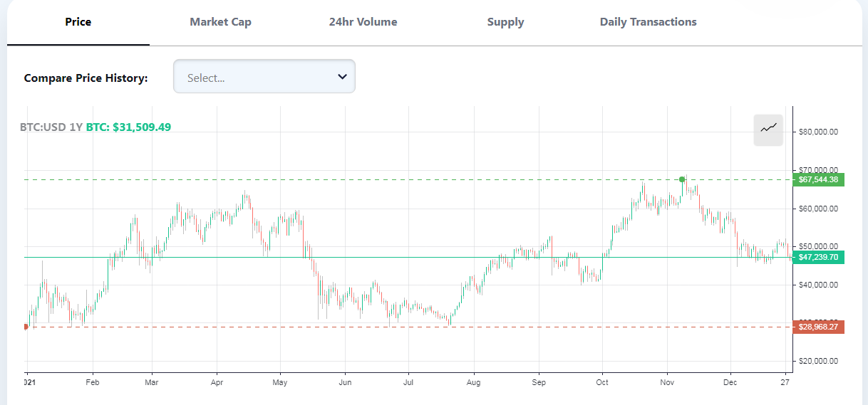Click the Aug label on time axis
Screen dimensions: 868x405
click(474, 382)
